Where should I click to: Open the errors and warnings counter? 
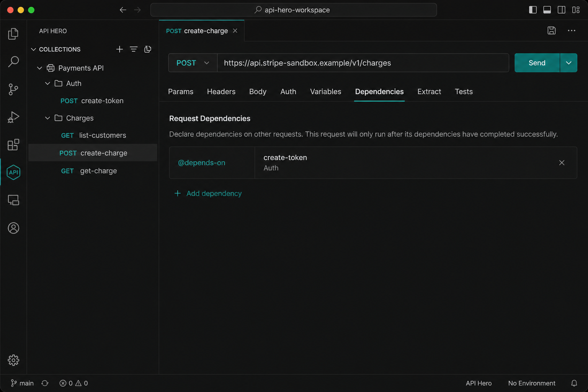[x=73, y=383]
